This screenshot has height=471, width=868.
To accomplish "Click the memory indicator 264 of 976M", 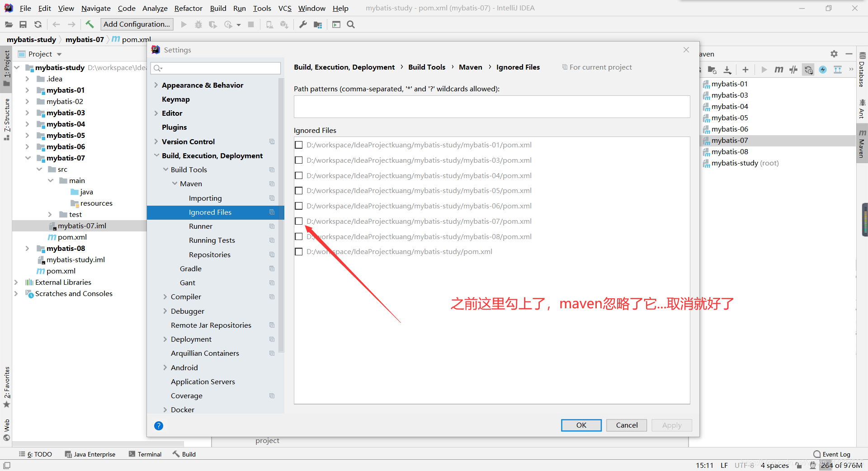I will point(841,465).
